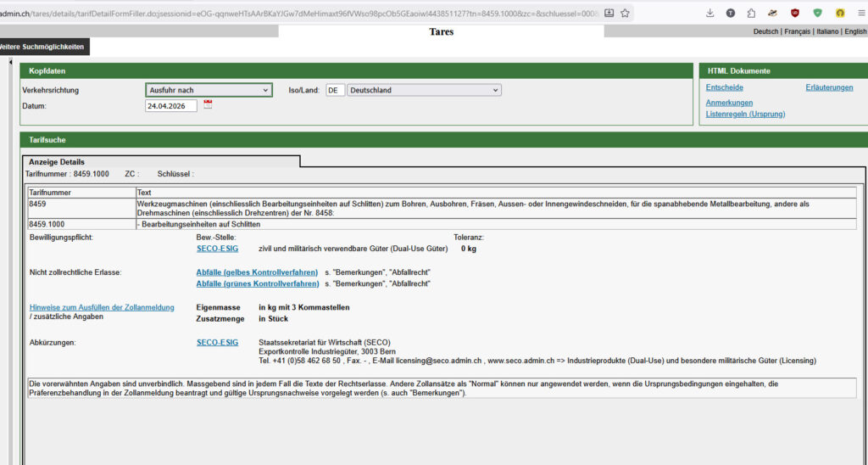The image size is (868, 465).
Task: Open Listenregeln (Ursprung) link
Action: [x=745, y=114]
